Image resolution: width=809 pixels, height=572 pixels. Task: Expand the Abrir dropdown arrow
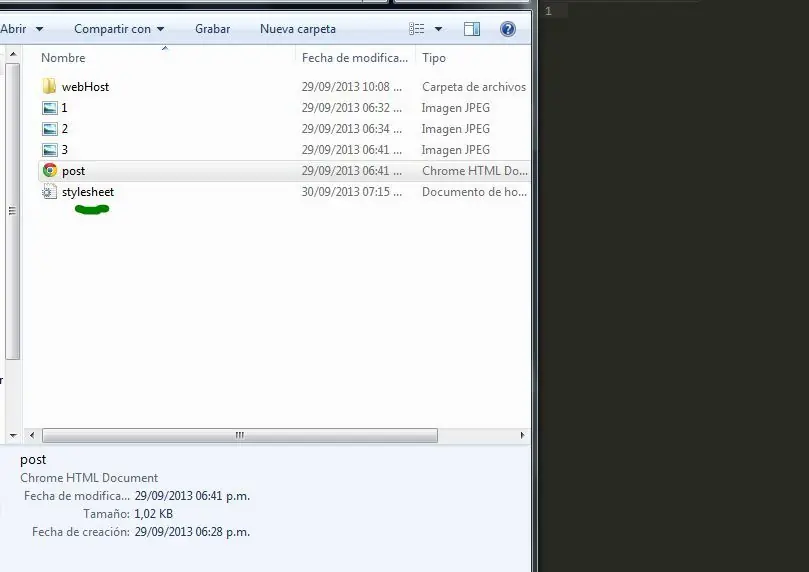pos(39,29)
